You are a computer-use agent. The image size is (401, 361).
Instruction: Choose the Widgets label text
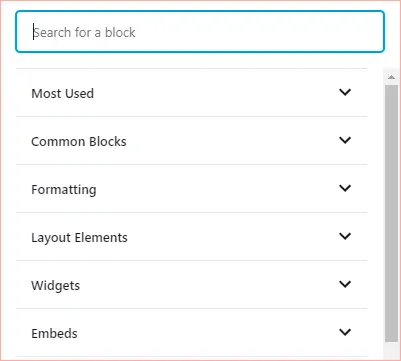point(55,286)
